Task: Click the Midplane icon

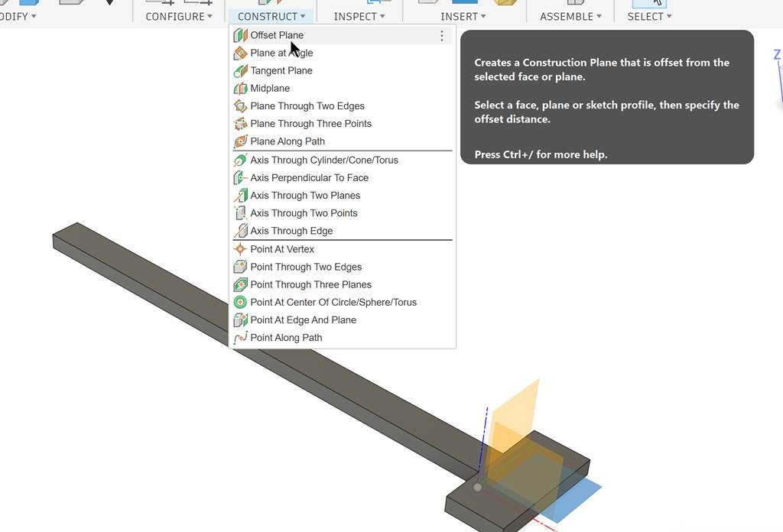Action: pos(240,89)
